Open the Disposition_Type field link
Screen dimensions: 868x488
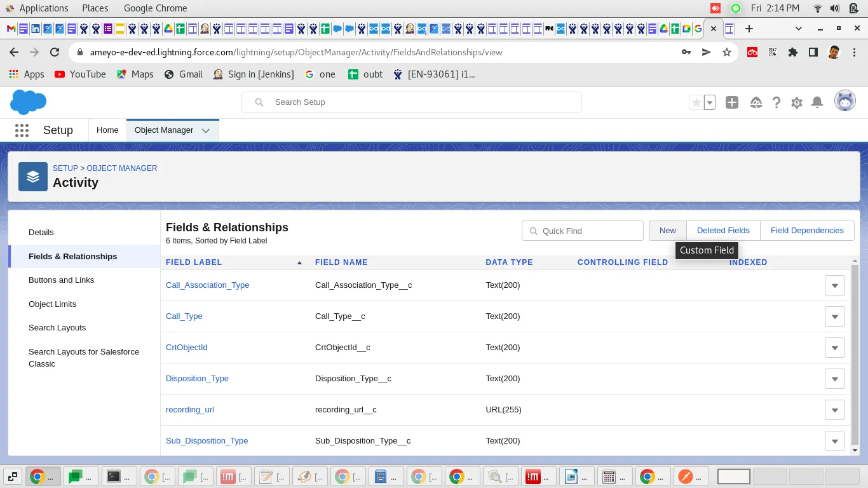point(197,379)
